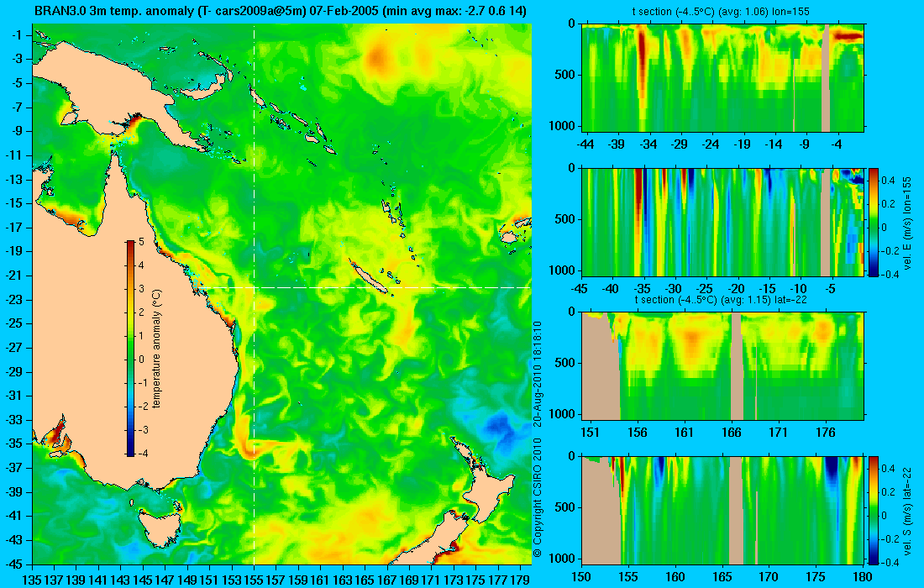Click the '-39' tick on the top section plot
Image resolution: width=924 pixels, height=588 pixels.
point(617,144)
